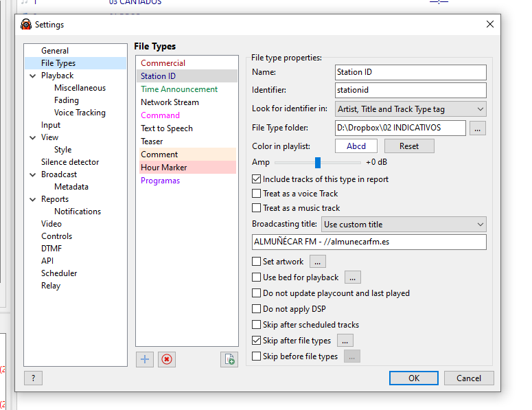Open the Set artwork browse button
This screenshot has height=410, width=532.
point(317,262)
